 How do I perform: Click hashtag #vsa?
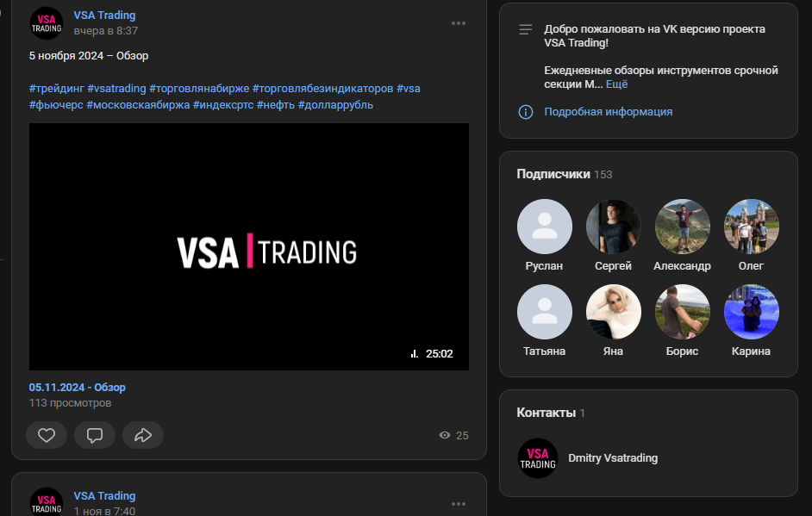[409, 89]
